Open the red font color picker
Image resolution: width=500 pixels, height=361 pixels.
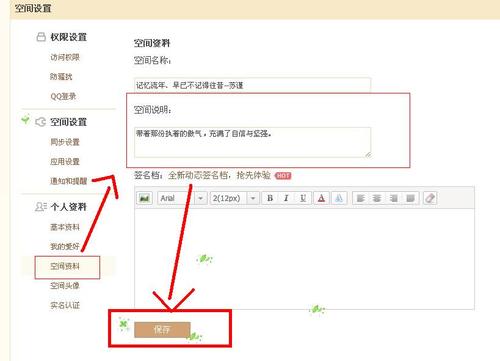coord(321,198)
